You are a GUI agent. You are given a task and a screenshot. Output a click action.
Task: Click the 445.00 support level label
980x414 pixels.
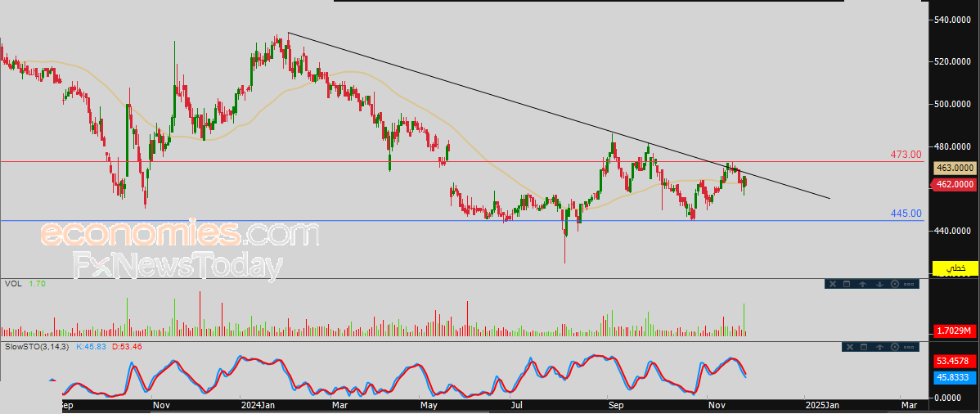click(906, 214)
